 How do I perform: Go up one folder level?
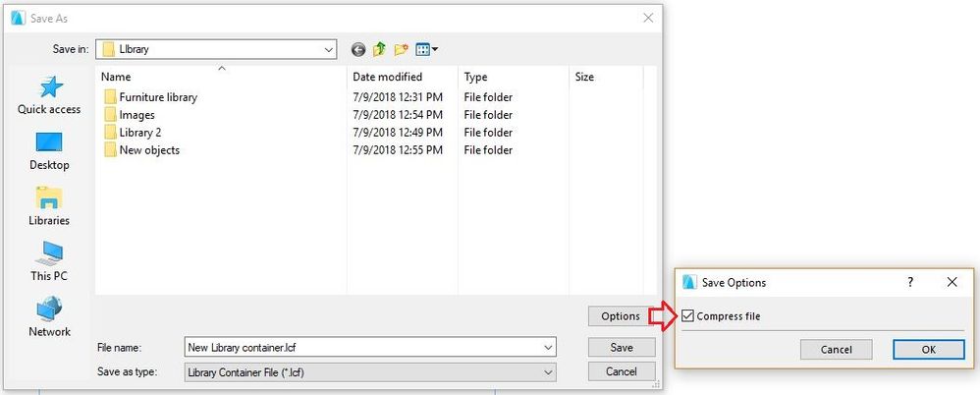(379, 49)
